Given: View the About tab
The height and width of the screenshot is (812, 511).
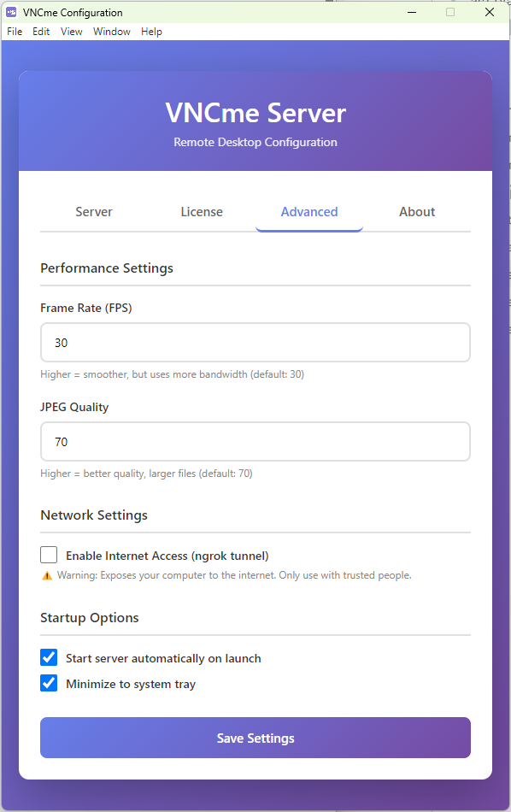Looking at the screenshot, I should coord(417,211).
